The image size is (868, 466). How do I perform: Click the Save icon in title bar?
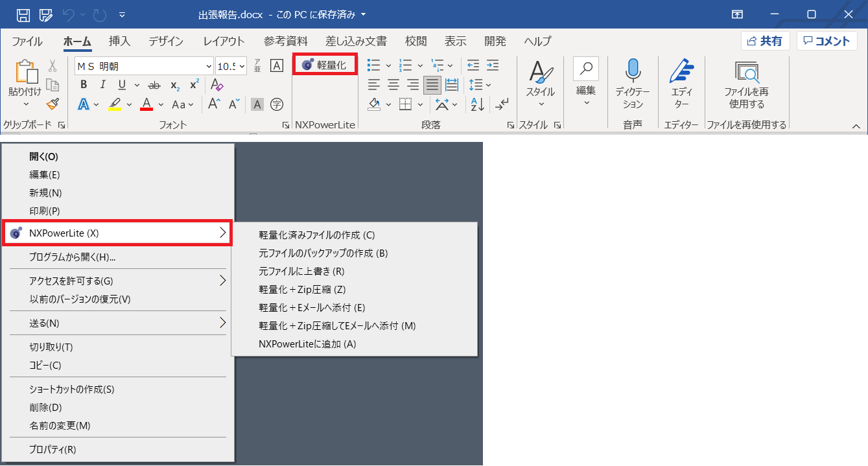coord(23,14)
